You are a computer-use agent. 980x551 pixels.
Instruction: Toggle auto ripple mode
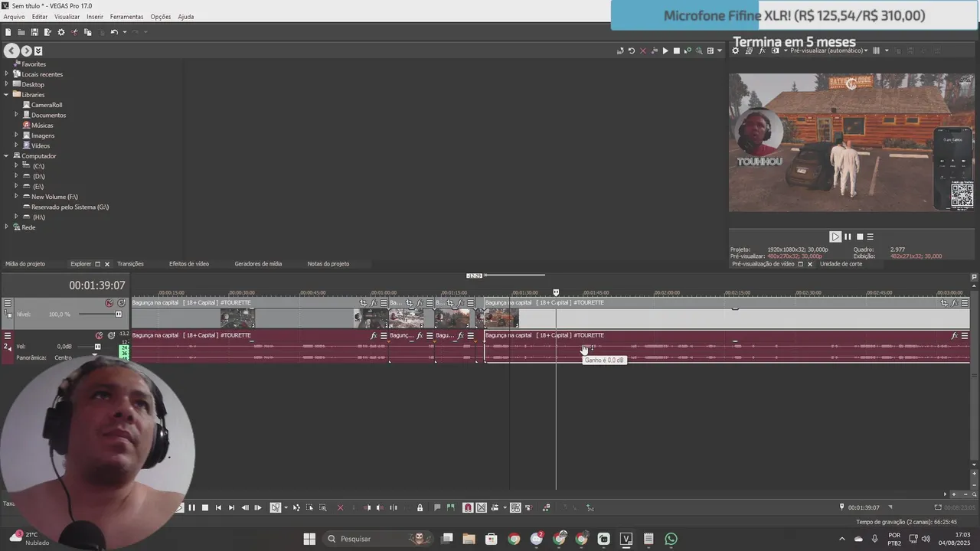pos(495,507)
